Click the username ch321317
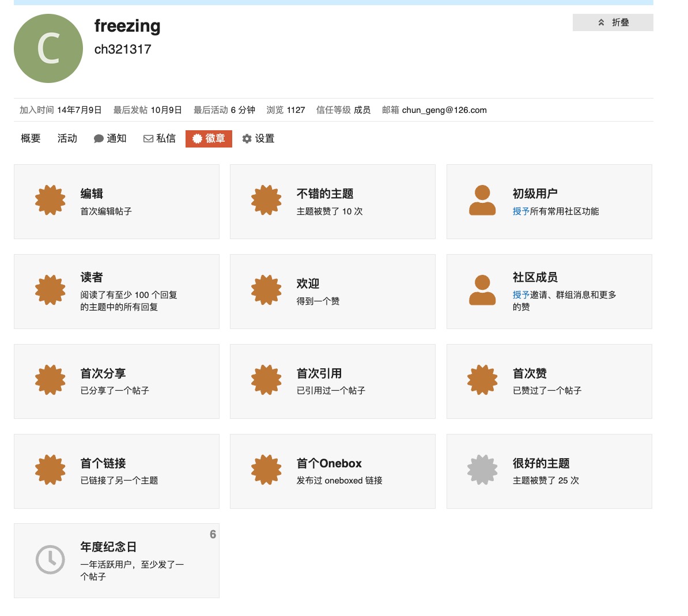Image resolution: width=688 pixels, height=616 pixels. pos(123,49)
